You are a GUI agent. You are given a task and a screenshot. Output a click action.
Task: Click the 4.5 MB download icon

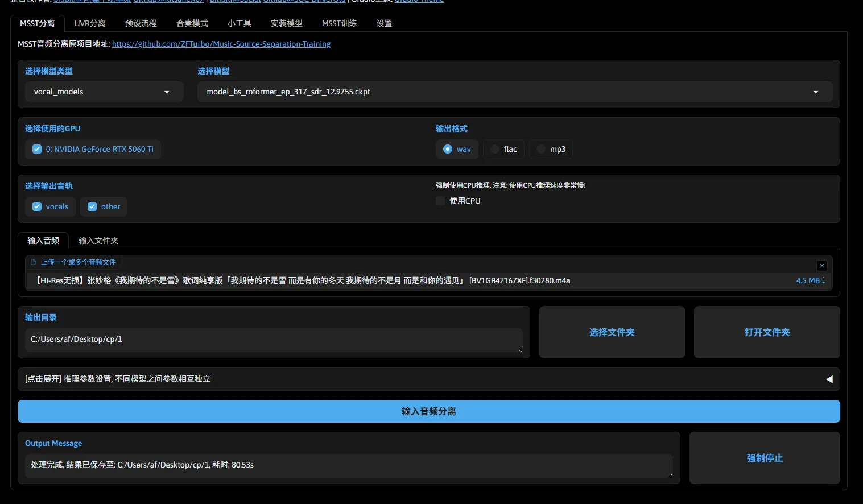[823, 280]
